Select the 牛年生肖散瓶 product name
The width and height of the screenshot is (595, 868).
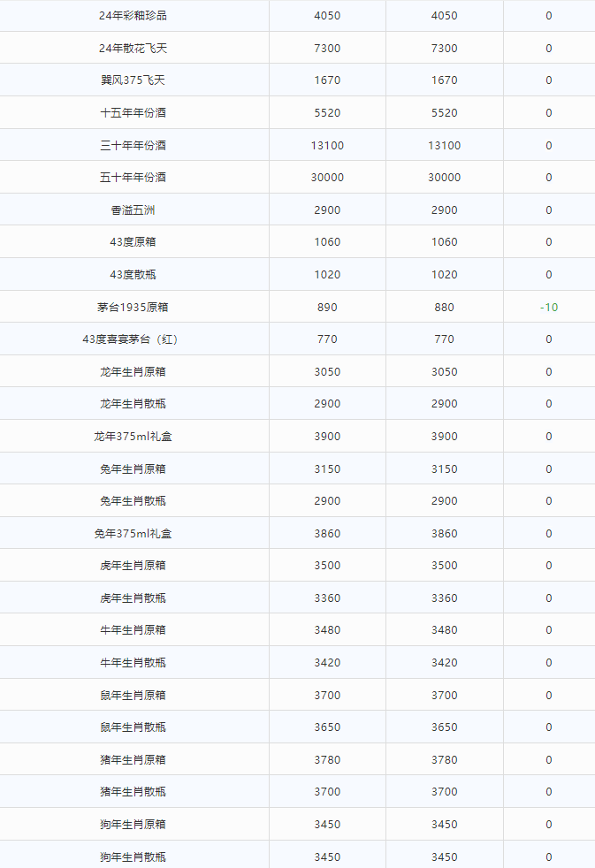tap(133, 663)
